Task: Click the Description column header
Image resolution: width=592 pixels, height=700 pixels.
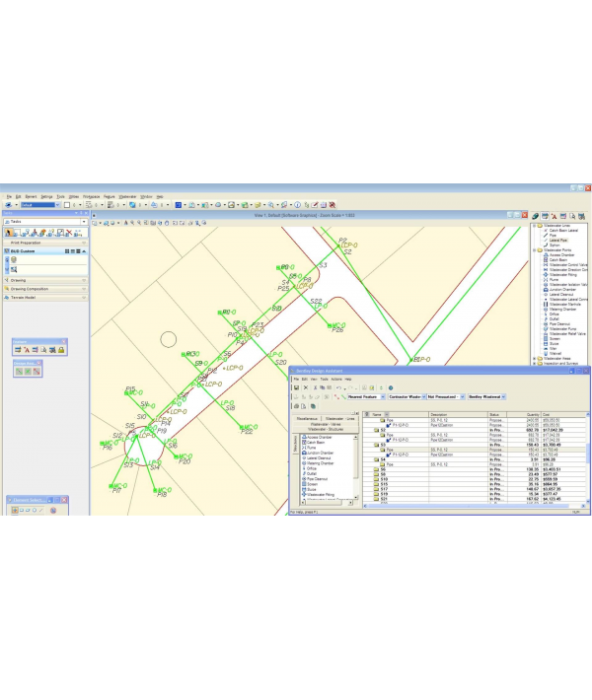Action: (x=458, y=415)
